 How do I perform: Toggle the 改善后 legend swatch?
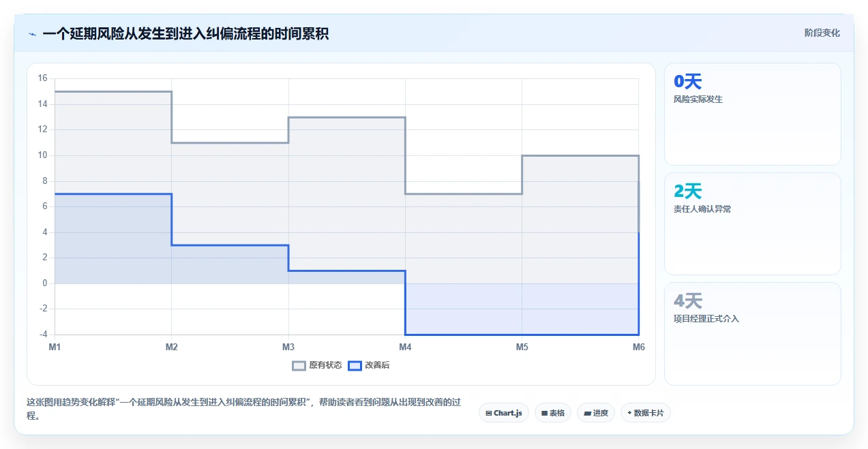point(355,366)
